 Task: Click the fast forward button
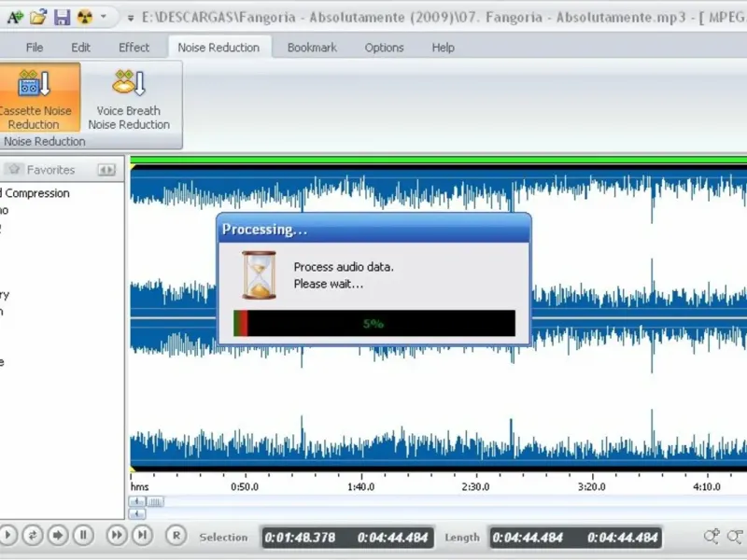click(x=116, y=536)
